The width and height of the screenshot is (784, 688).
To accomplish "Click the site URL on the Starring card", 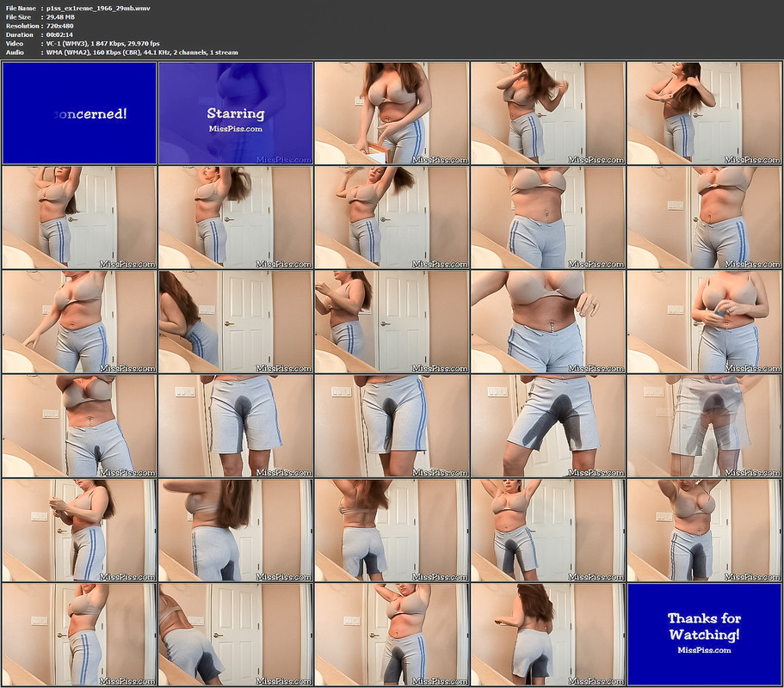I will click(x=235, y=129).
